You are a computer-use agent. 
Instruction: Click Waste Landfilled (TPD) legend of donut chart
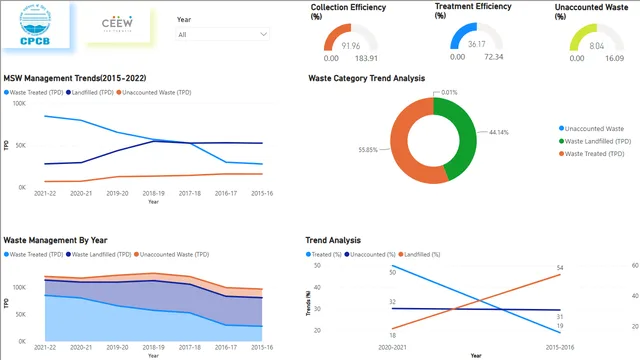[595, 141]
